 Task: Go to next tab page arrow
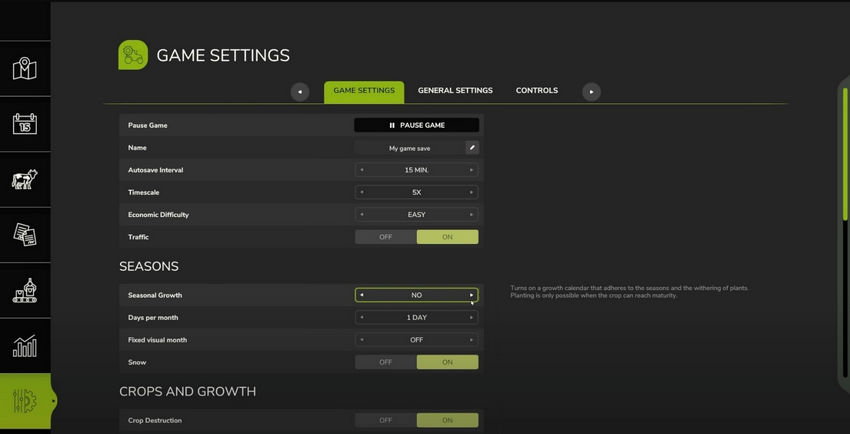(x=591, y=92)
